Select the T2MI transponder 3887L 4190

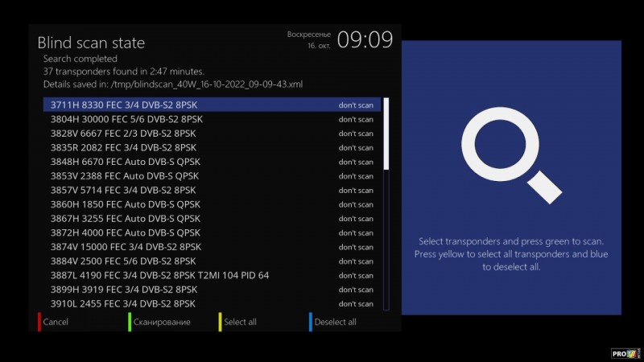[159, 275]
